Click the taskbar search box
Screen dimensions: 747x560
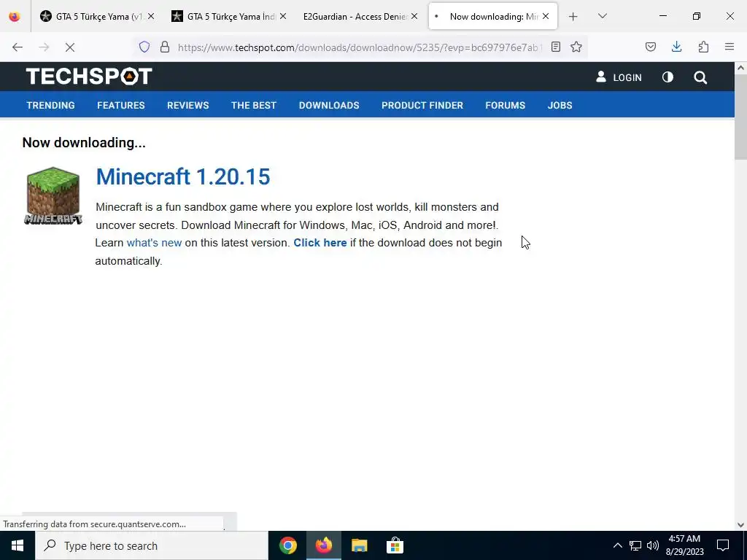[x=152, y=545]
